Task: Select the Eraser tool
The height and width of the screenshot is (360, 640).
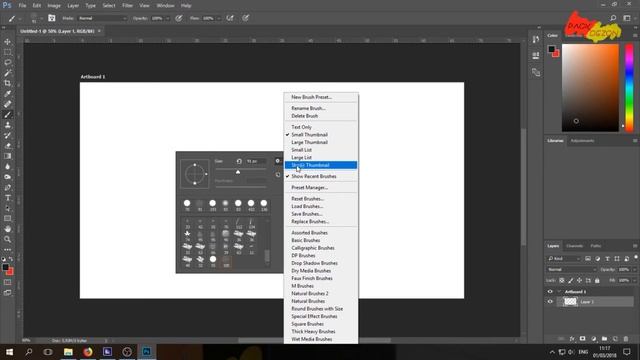Action: pyautogui.click(x=7, y=146)
